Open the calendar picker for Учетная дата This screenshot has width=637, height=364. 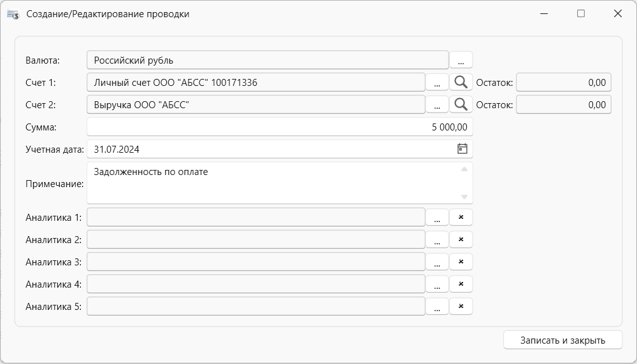point(462,149)
